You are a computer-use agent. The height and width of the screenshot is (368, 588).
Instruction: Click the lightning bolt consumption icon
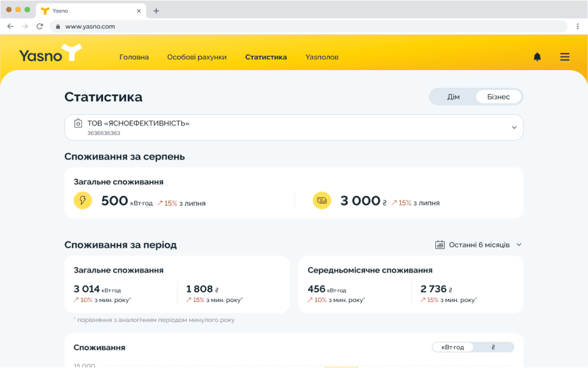[x=83, y=200]
